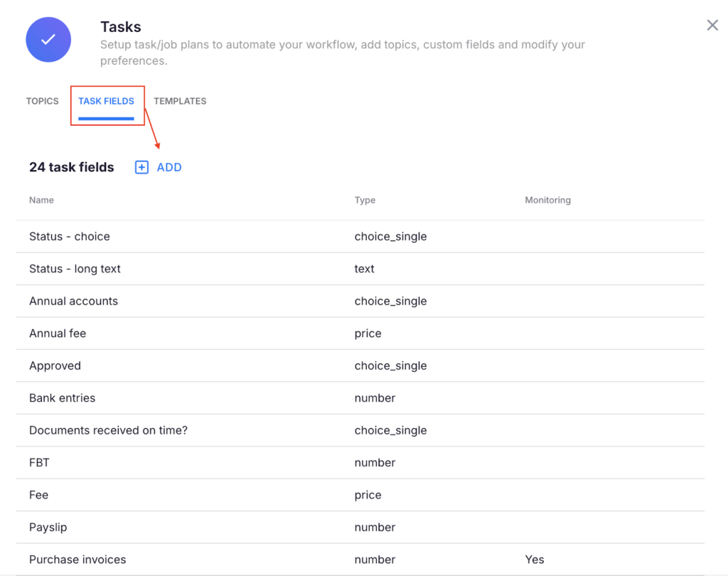Open the TASK FIELDS tab
Viewport: 728px width, 576px height.
(x=107, y=101)
